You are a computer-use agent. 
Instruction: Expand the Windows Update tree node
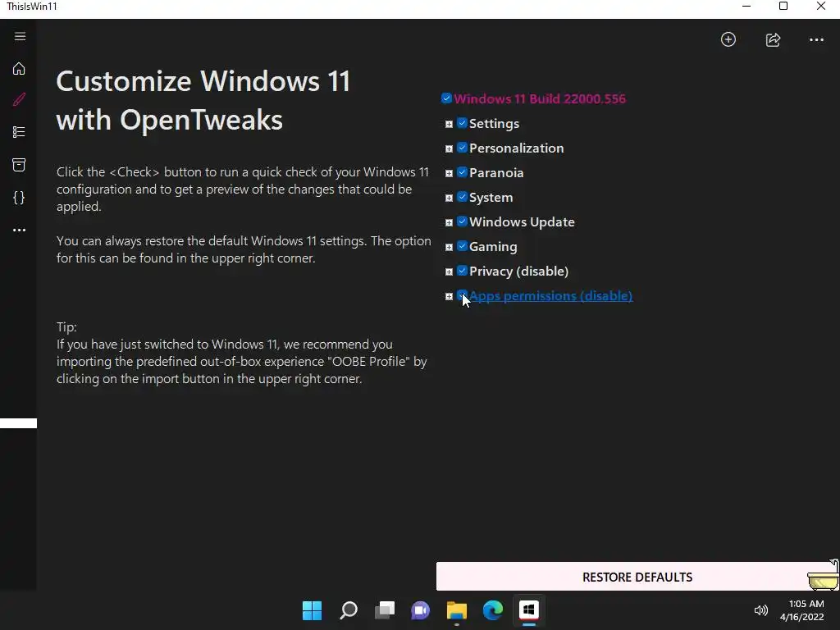[x=449, y=223]
